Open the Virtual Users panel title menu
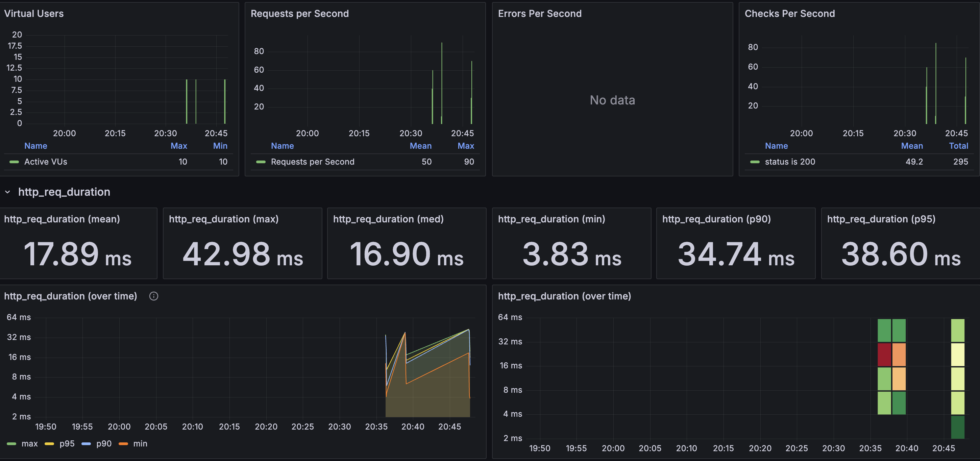Image resolution: width=980 pixels, height=461 pixels. click(34, 14)
